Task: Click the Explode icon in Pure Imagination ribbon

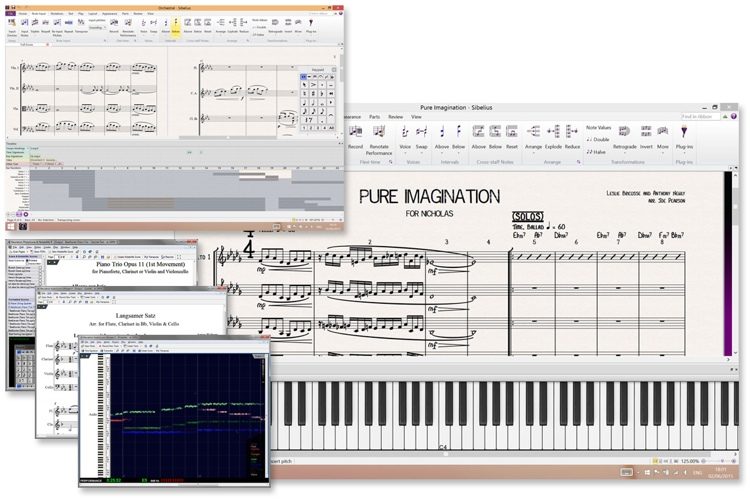Action: coord(553,131)
